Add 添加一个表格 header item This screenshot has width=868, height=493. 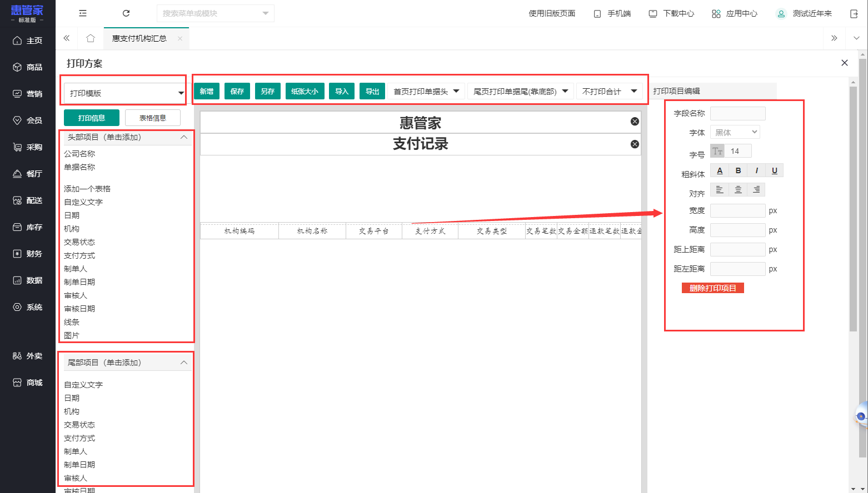click(87, 189)
